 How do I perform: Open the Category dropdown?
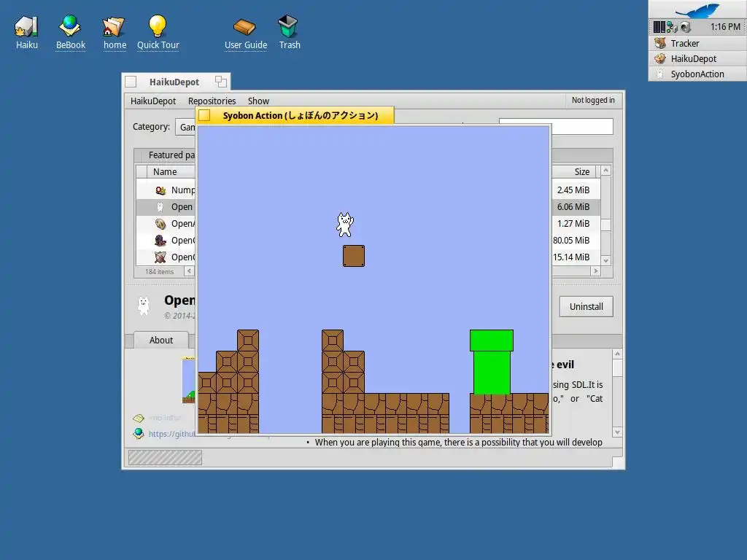186,127
